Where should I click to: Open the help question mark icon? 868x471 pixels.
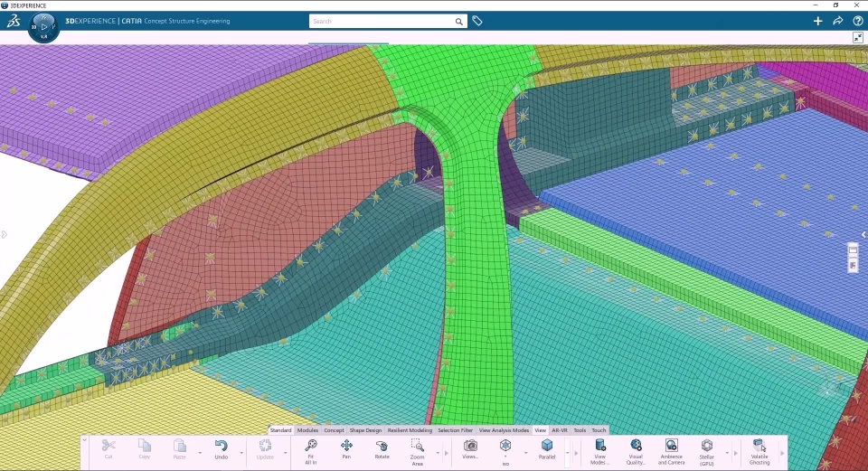857,21
